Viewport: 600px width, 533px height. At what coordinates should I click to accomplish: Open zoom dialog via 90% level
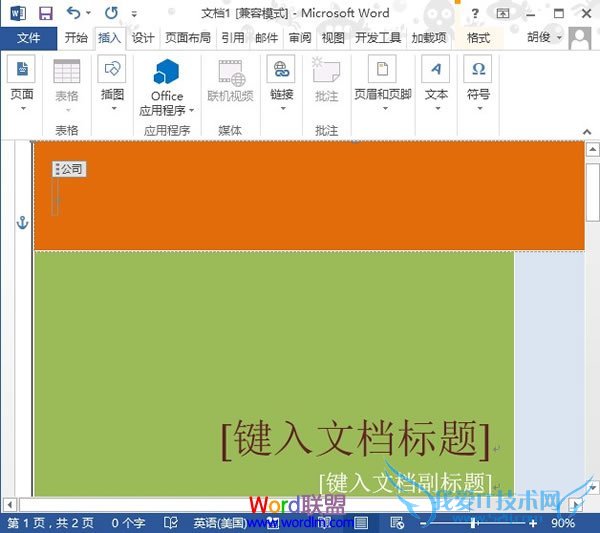click(x=562, y=523)
